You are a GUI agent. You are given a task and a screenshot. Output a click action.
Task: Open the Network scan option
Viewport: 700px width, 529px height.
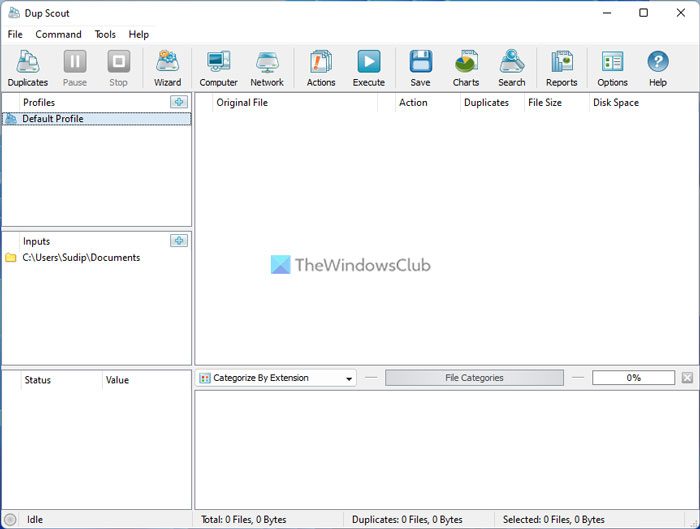267,68
